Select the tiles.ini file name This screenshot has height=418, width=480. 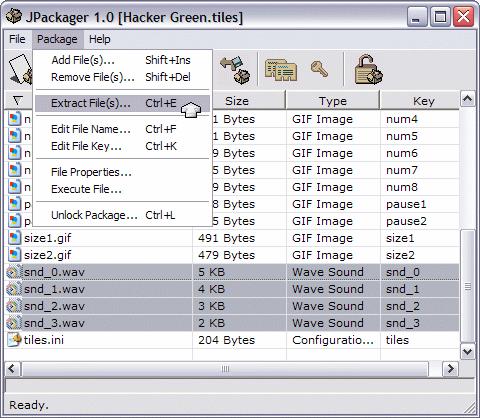point(44,340)
